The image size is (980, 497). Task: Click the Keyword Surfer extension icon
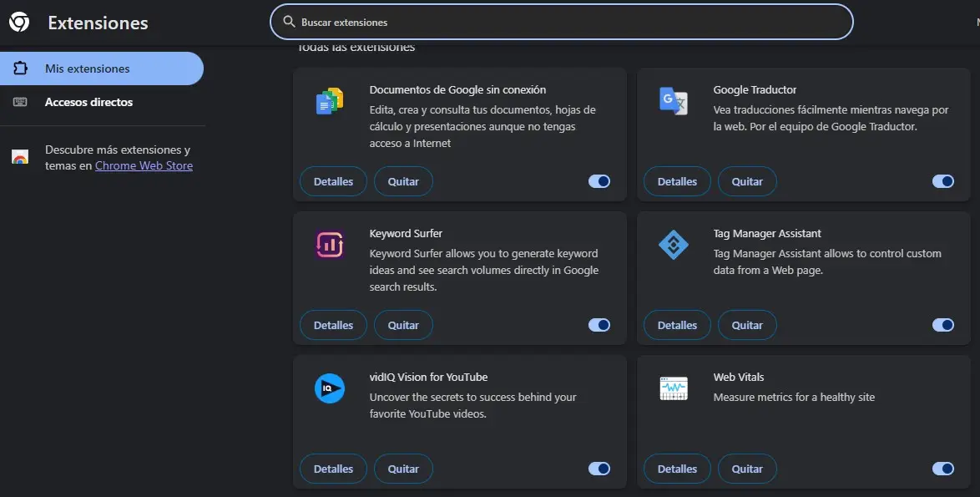[x=330, y=245]
